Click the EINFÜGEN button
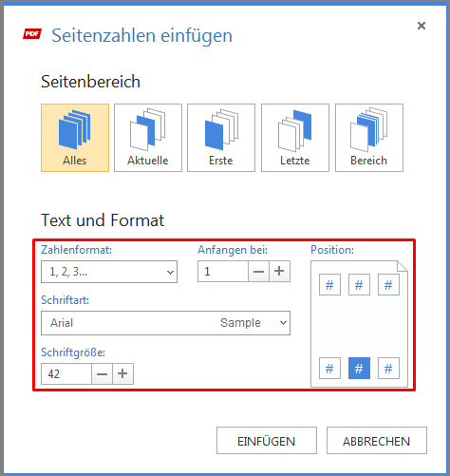 (x=267, y=441)
